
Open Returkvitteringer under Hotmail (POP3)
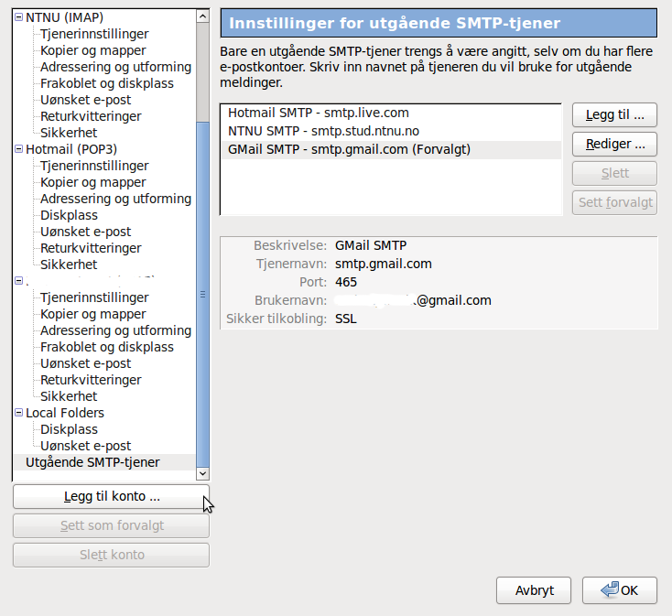tap(91, 248)
